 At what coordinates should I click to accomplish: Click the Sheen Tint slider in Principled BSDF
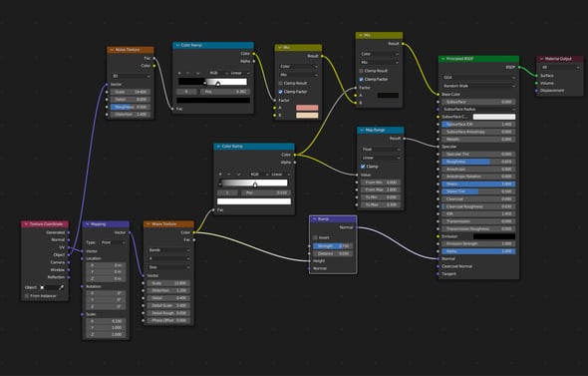pyautogui.click(x=478, y=191)
